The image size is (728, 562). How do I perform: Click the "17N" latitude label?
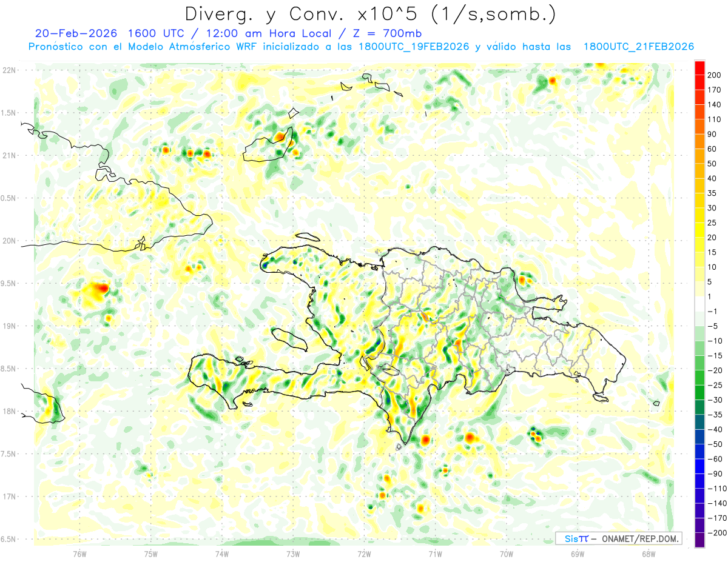coord(9,497)
